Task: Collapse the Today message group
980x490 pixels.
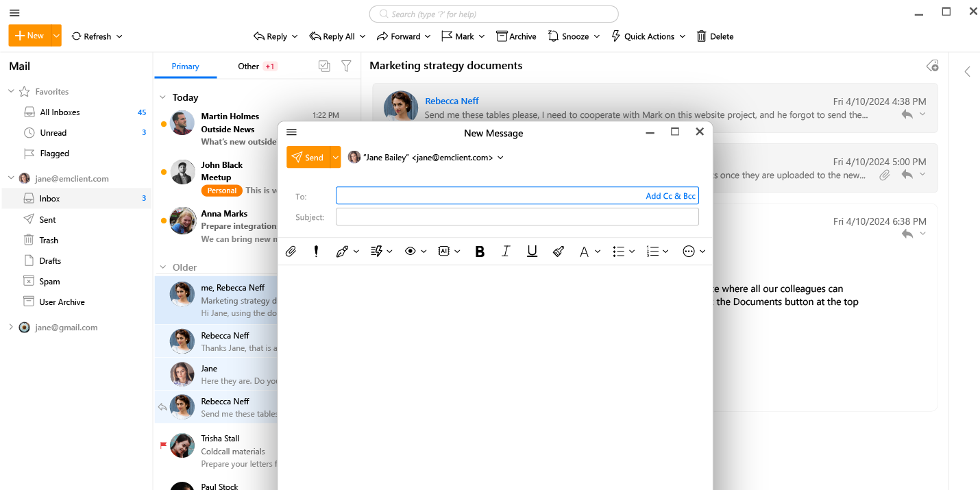Action: (x=162, y=97)
